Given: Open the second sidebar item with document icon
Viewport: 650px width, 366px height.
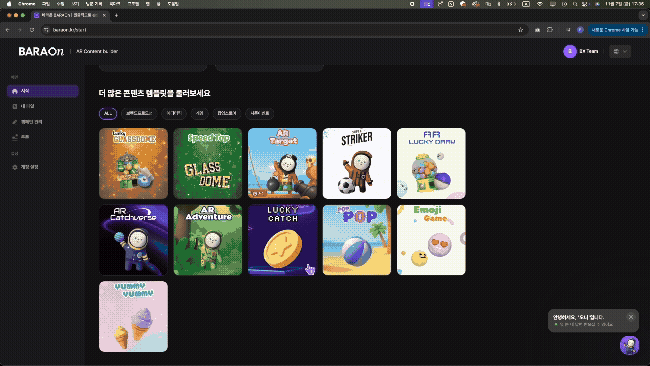Looking at the screenshot, I should [x=43, y=107].
